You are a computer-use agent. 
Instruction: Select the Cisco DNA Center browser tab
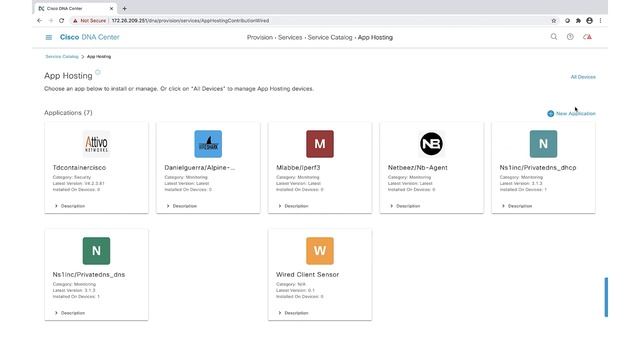[x=76, y=8]
